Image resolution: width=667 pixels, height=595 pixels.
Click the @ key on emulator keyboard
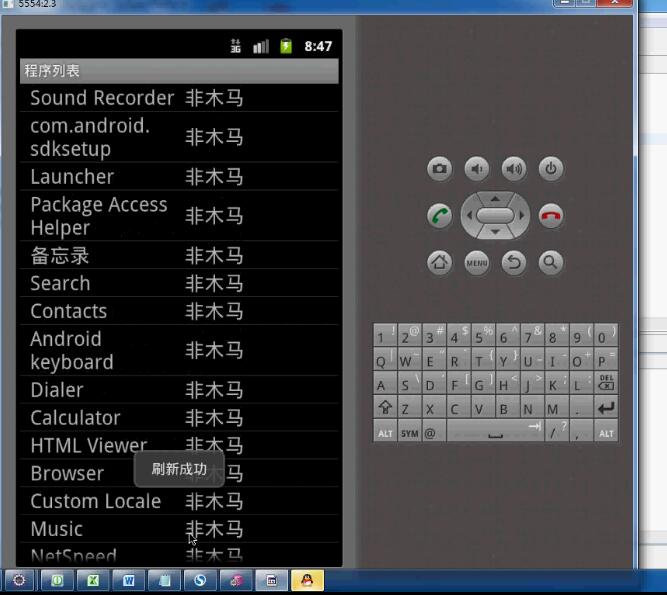point(434,431)
